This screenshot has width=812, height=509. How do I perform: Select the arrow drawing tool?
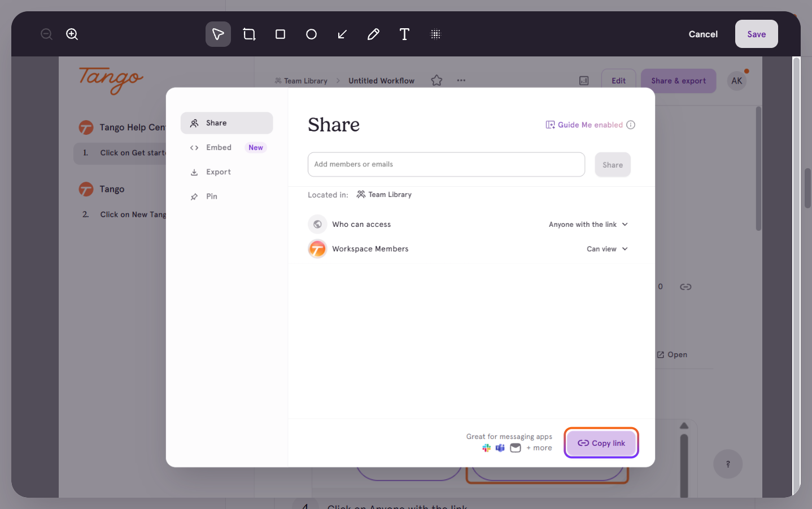tap(342, 34)
